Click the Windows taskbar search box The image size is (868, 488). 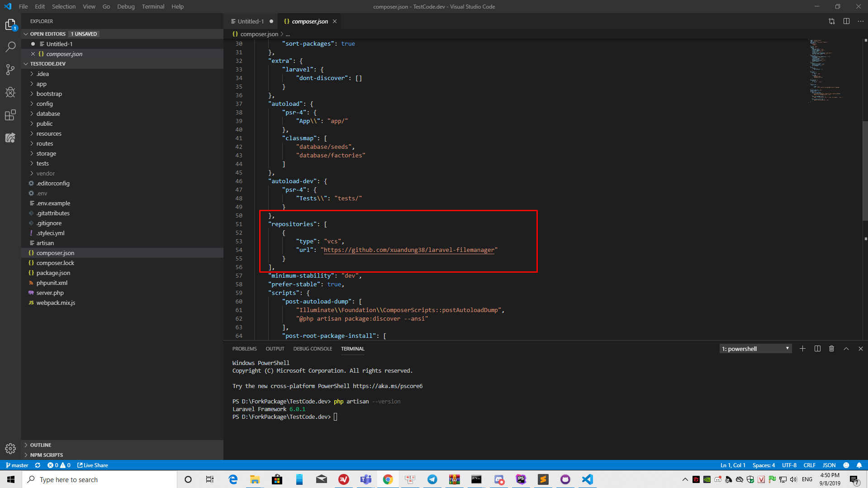[100, 479]
